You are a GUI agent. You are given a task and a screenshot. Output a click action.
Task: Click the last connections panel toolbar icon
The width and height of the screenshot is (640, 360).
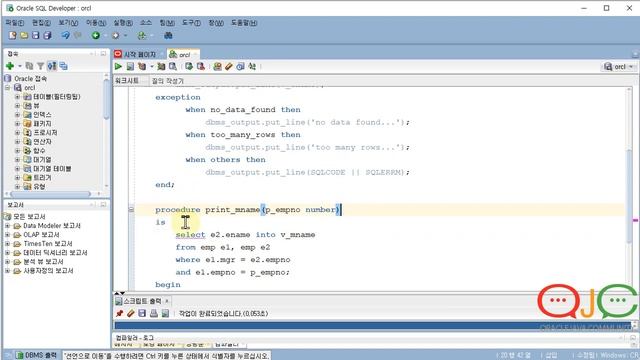[x=63, y=66]
